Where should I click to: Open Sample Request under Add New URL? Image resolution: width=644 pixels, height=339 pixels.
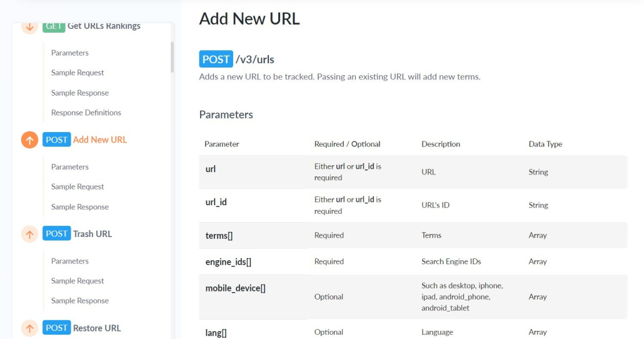(77, 186)
